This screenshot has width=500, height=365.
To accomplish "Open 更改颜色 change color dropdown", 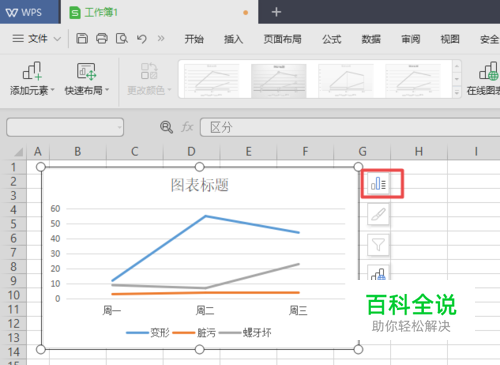I will point(149,79).
